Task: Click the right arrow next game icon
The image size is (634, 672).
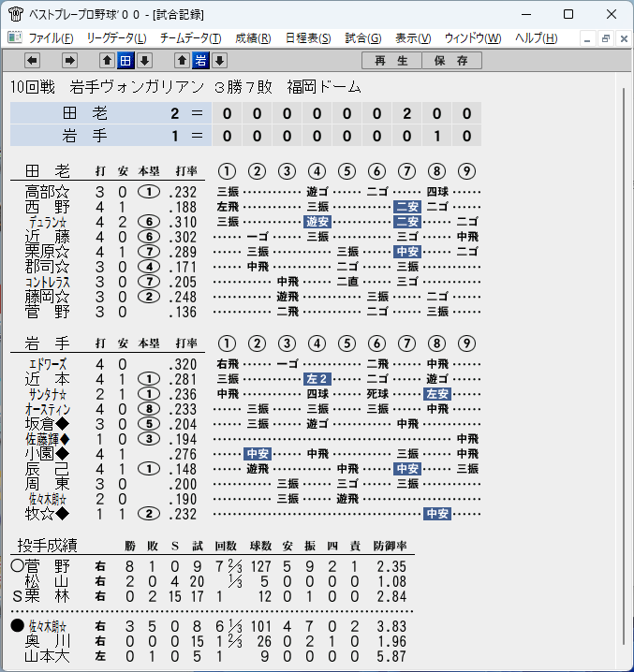Action: [x=69, y=61]
